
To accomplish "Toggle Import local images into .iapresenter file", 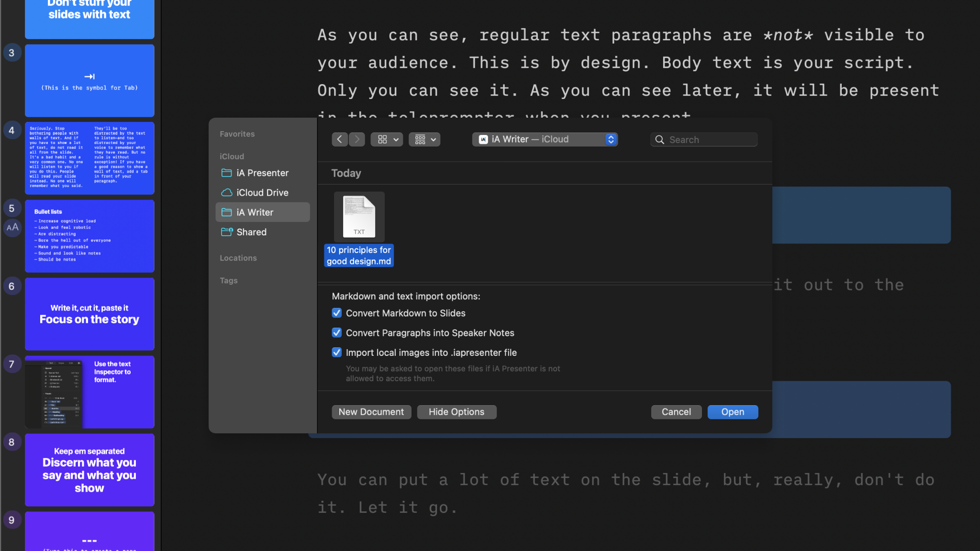I will [337, 352].
